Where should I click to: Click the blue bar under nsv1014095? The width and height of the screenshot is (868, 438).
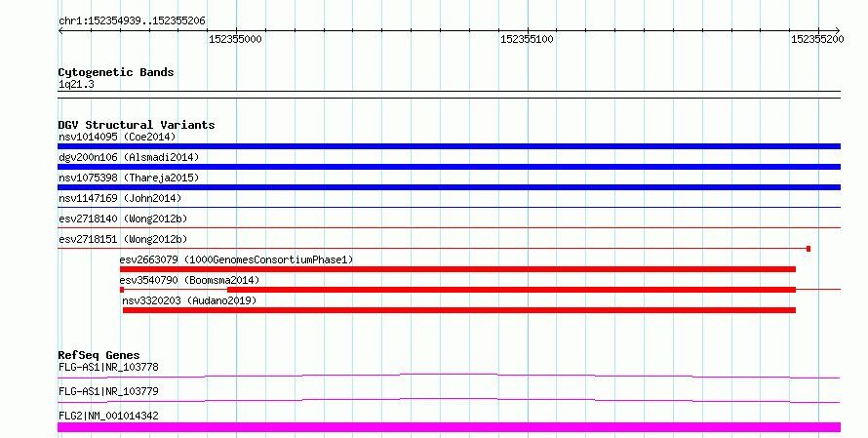(449, 146)
